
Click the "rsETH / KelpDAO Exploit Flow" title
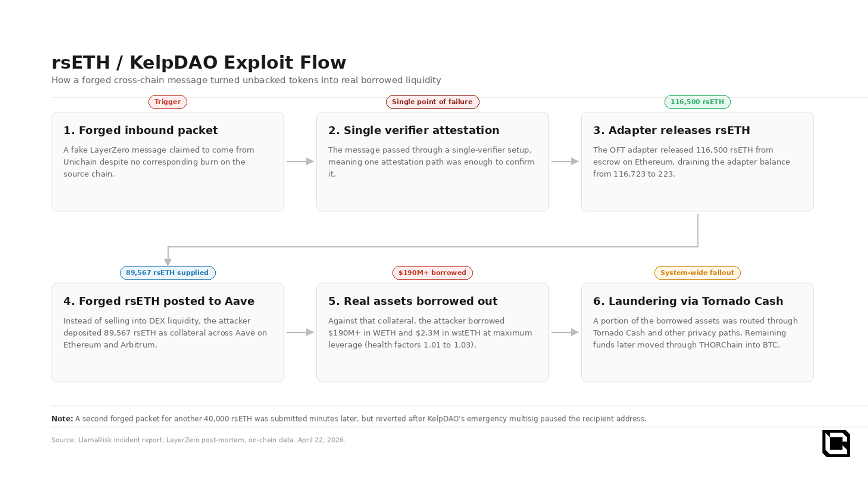[199, 62]
